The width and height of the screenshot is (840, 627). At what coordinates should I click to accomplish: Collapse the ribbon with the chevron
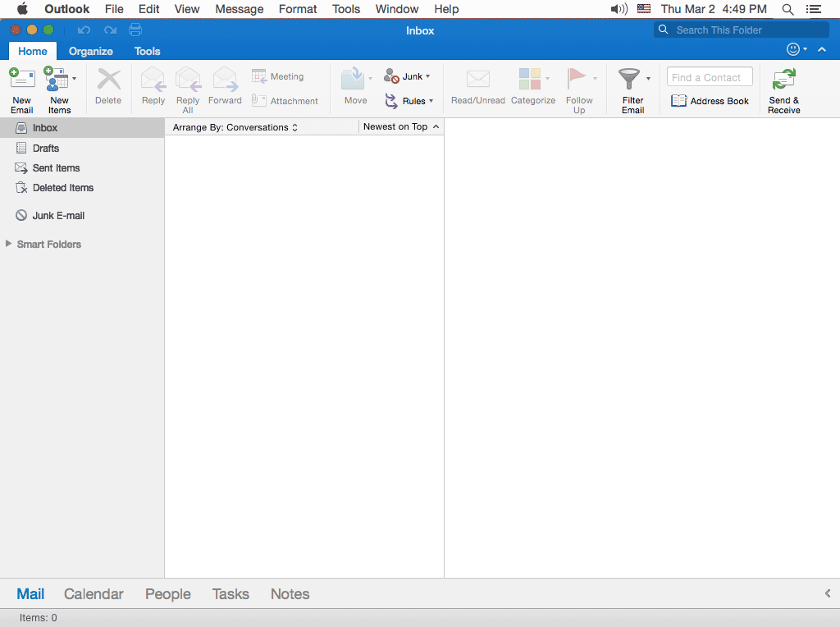point(822,50)
